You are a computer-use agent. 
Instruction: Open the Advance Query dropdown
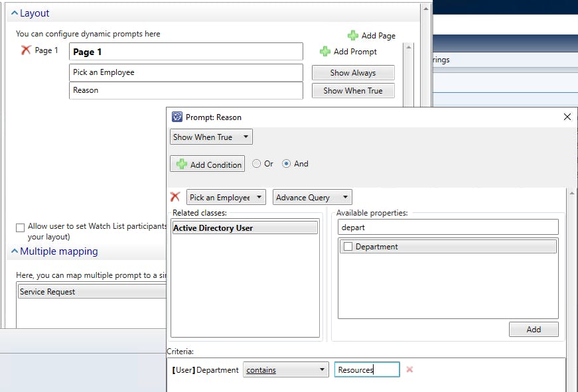pos(312,197)
